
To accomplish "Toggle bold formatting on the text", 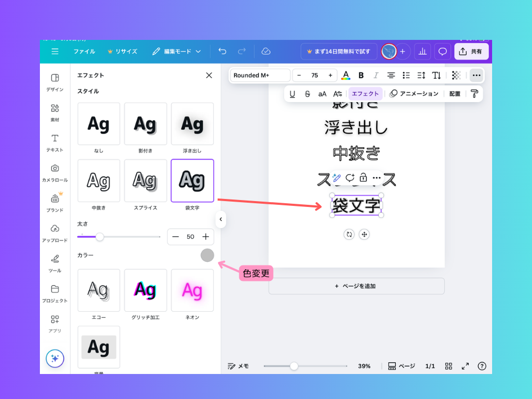I will (x=361, y=75).
